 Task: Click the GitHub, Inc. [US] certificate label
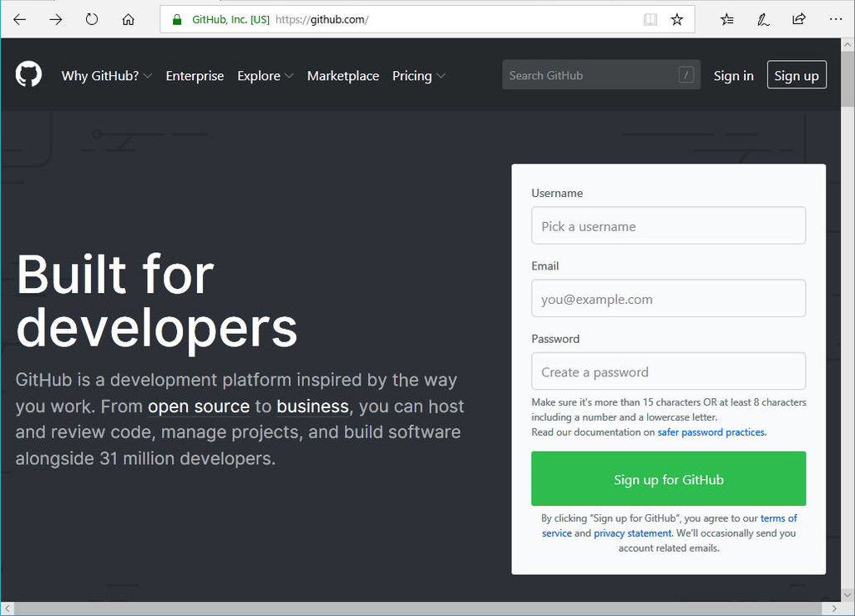tap(230, 20)
